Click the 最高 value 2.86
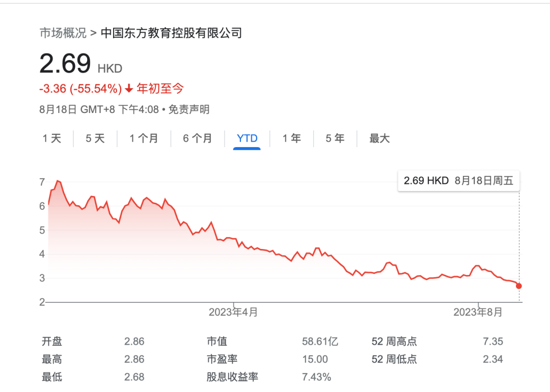The height and width of the screenshot is (392, 550). coord(134,359)
